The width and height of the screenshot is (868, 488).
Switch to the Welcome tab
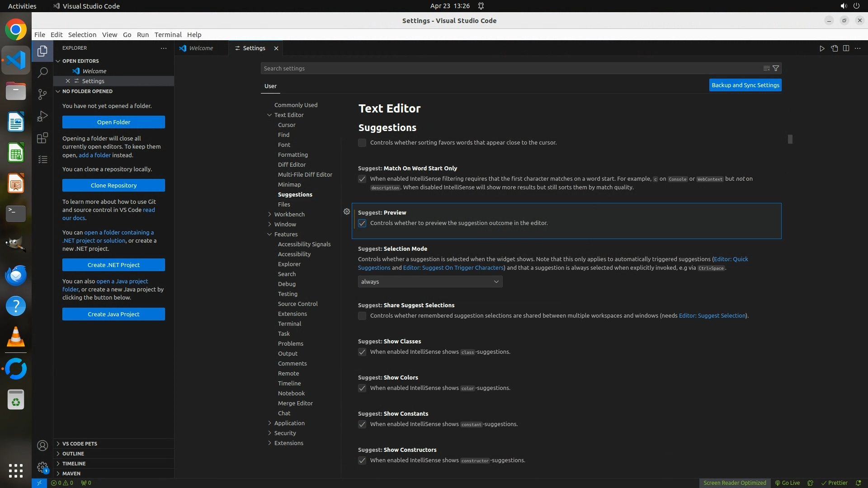coord(201,48)
